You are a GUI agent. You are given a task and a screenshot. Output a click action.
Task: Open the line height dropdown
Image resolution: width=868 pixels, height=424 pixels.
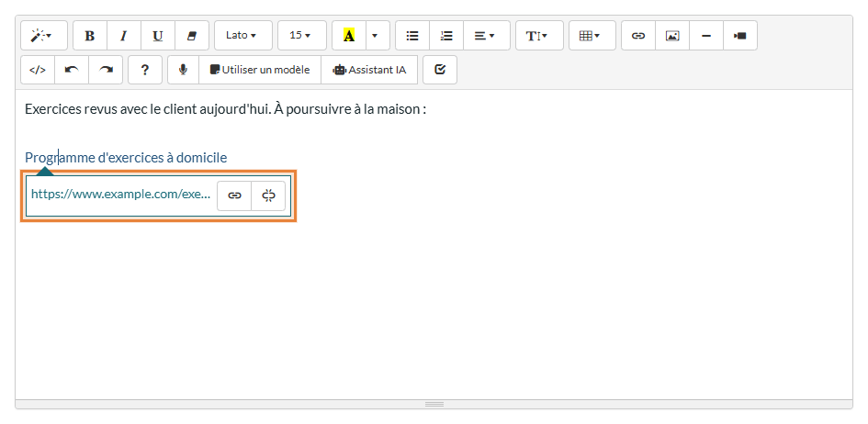(x=539, y=36)
